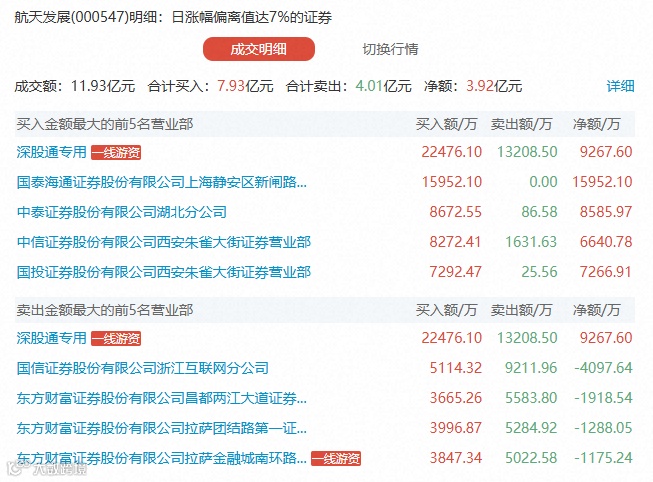Open the 详细 link
The width and height of the screenshot is (653, 482).
pyautogui.click(x=620, y=86)
